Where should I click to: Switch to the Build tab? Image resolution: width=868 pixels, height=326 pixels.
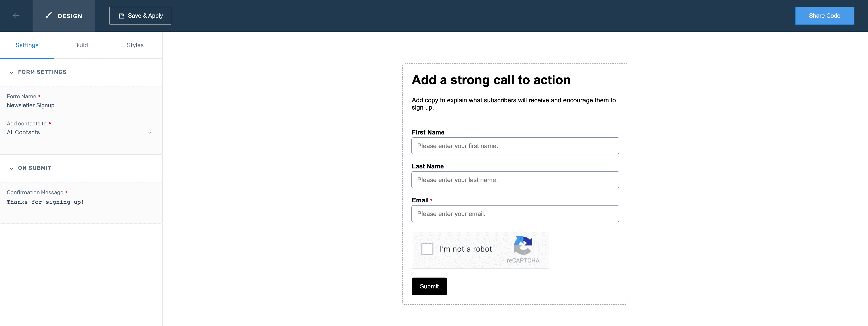(81, 45)
